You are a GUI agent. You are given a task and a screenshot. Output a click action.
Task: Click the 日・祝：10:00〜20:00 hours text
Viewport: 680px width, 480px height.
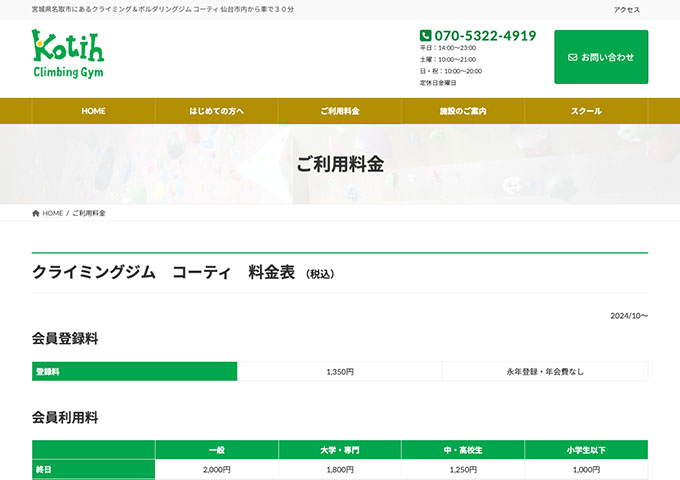coord(451,71)
